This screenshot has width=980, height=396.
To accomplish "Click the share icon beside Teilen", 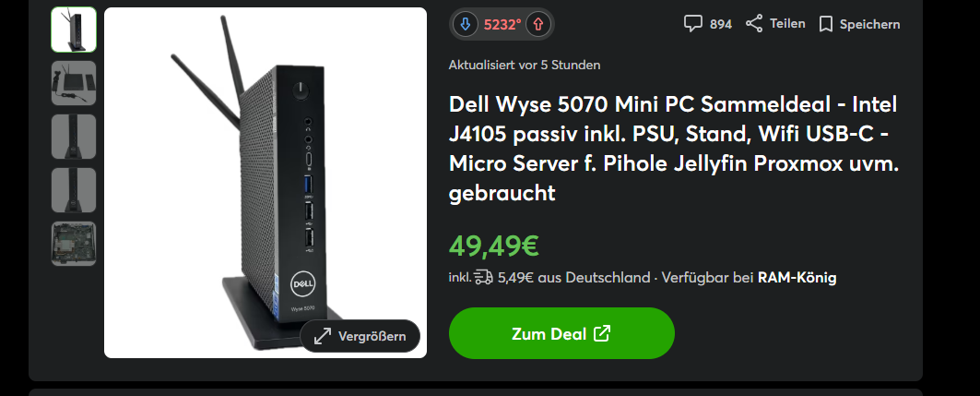I will 754,24.
